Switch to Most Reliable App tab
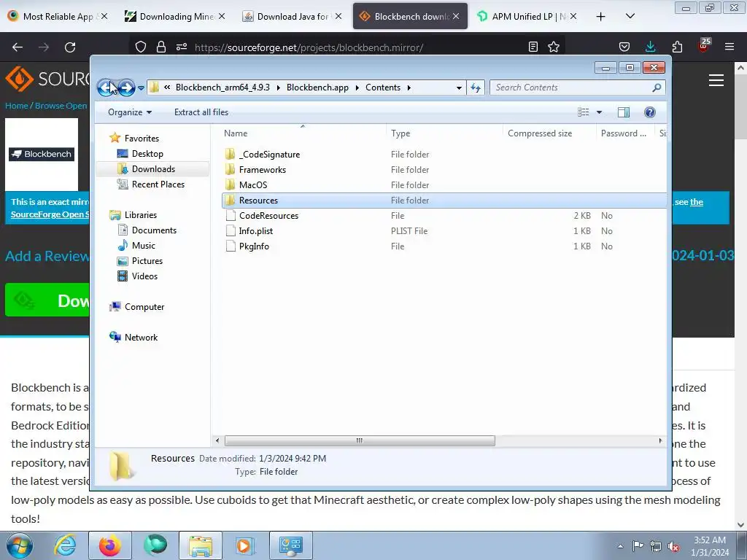The image size is (747, 560). click(58, 16)
